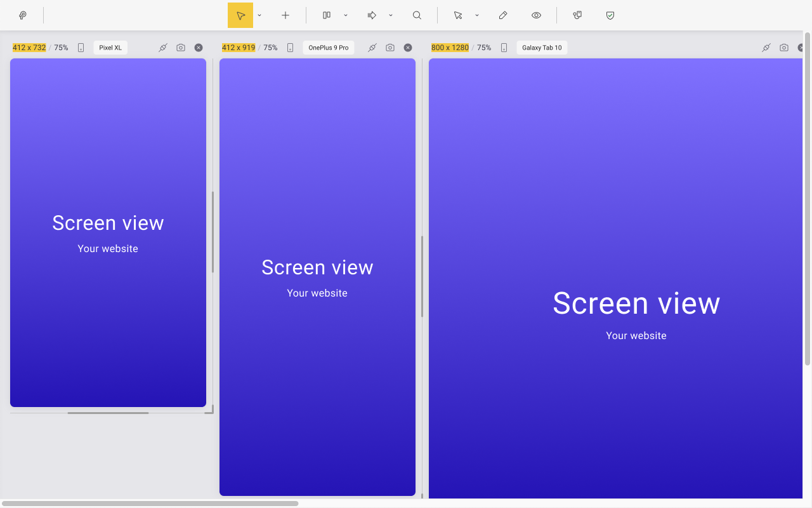Image resolution: width=812 pixels, height=508 pixels.
Task: Click the shield check icon
Action: click(610, 15)
